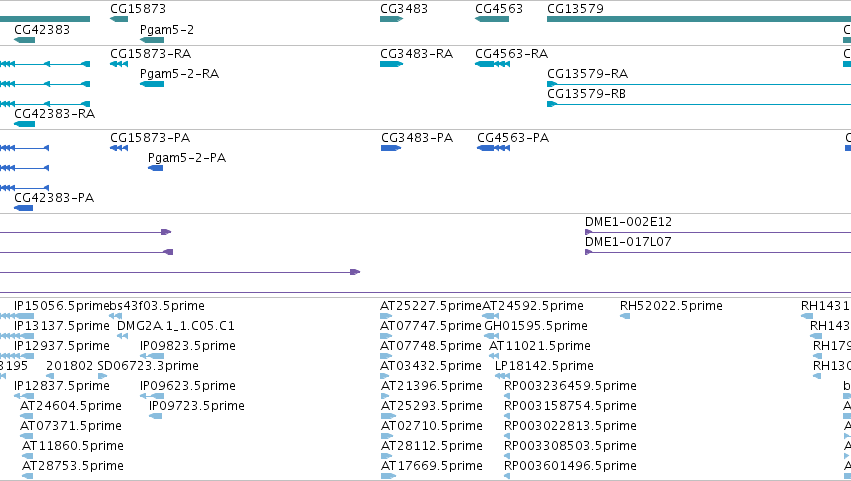Open the IP09823.5prime EST label
This screenshot has width=851, height=481.
(188, 346)
